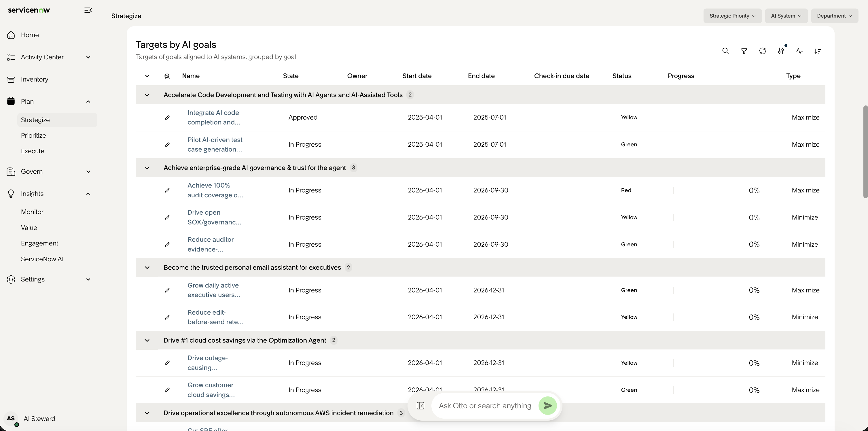Go to Execute in sidebar
This screenshot has width=868, height=431.
[33, 151]
